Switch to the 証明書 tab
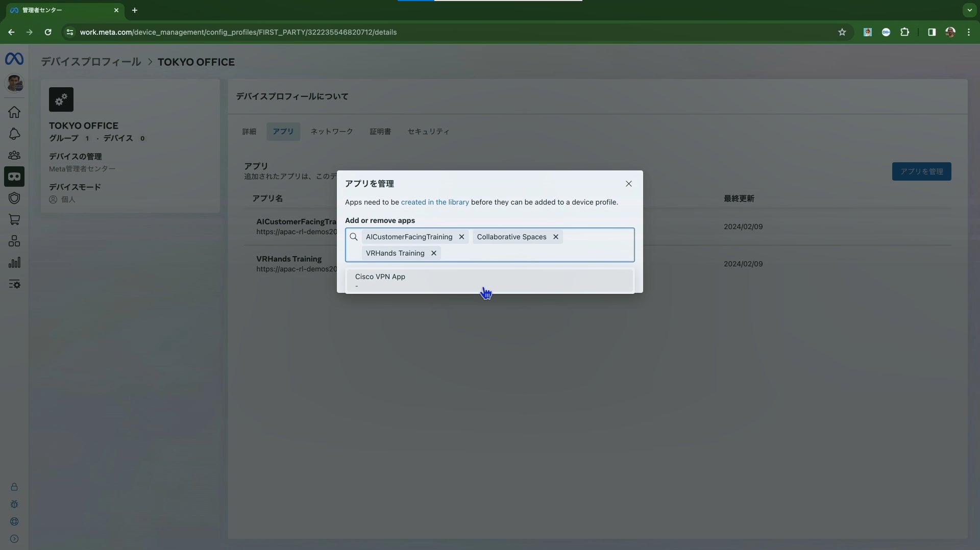980x550 pixels. [380, 132]
